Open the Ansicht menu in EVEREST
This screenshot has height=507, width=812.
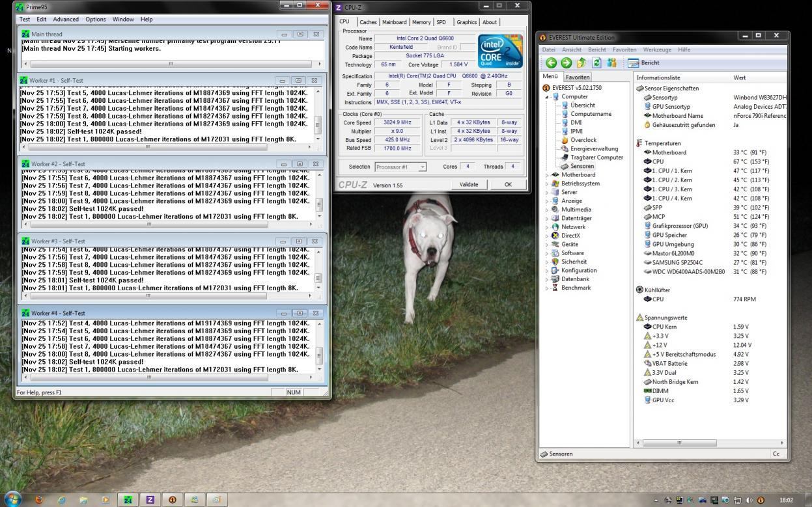pos(572,49)
